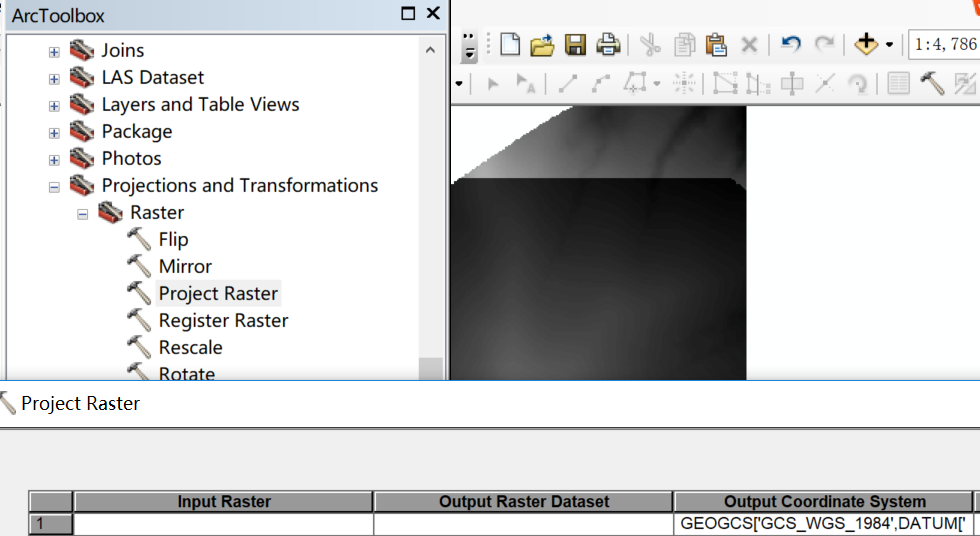Image resolution: width=980 pixels, height=536 pixels.
Task: Open the Mirror tool
Action: tap(185, 266)
